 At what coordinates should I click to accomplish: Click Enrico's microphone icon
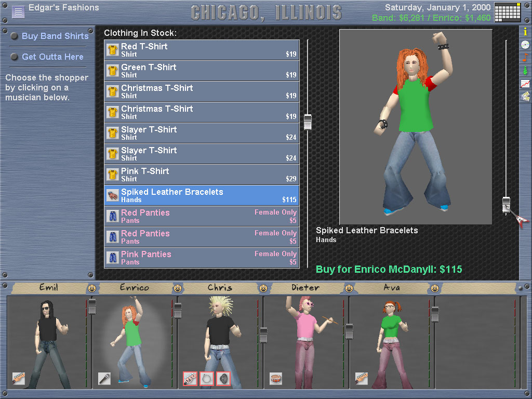coord(104,378)
